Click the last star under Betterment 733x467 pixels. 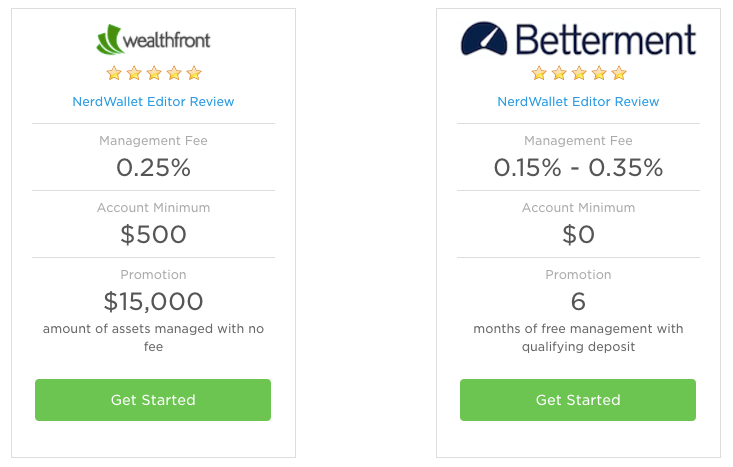pos(619,73)
